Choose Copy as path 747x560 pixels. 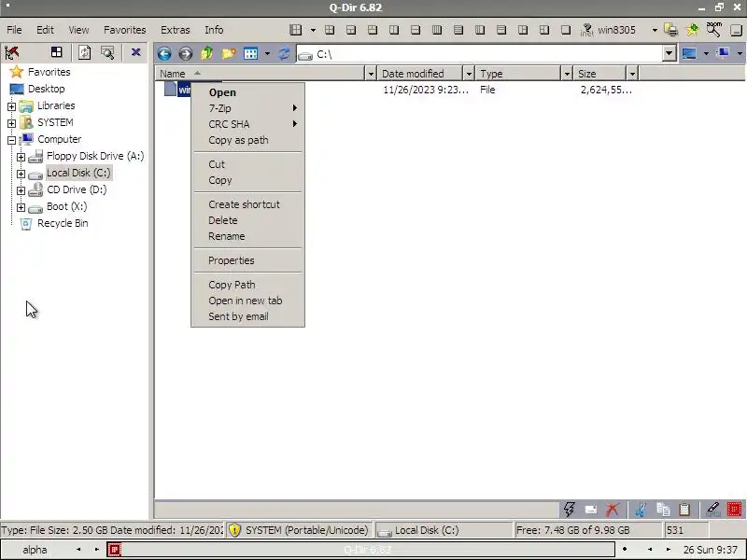[x=247, y=140]
